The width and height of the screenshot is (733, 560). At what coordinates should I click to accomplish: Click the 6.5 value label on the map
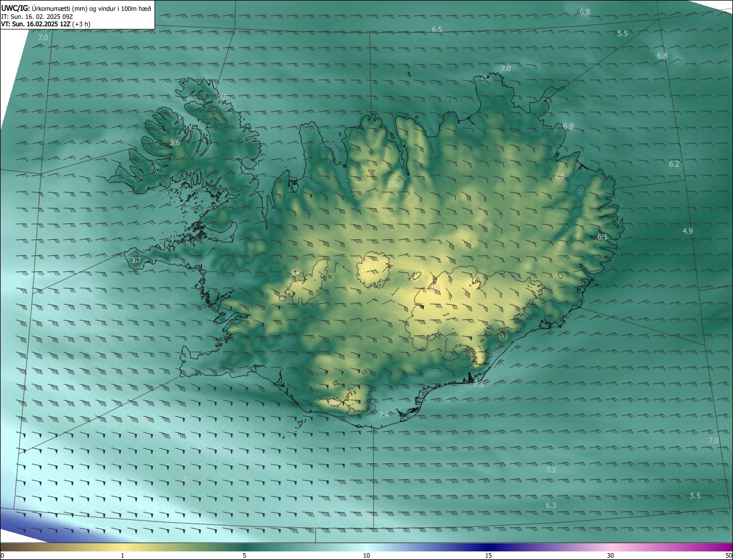(x=437, y=29)
